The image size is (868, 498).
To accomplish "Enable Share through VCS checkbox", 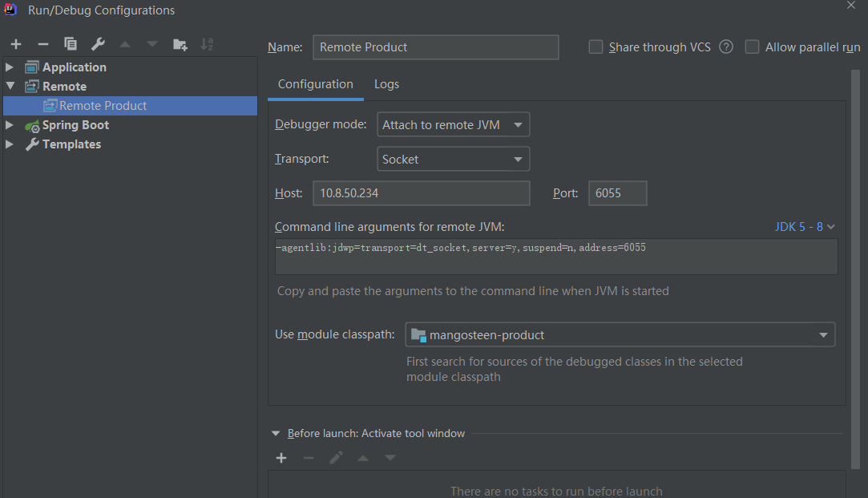I will click(595, 47).
